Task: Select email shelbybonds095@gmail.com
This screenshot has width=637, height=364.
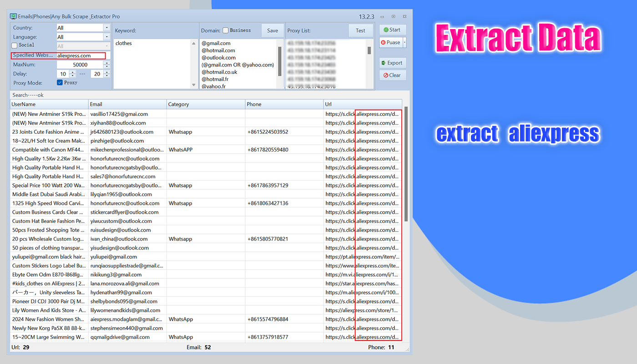Action: [x=124, y=301]
